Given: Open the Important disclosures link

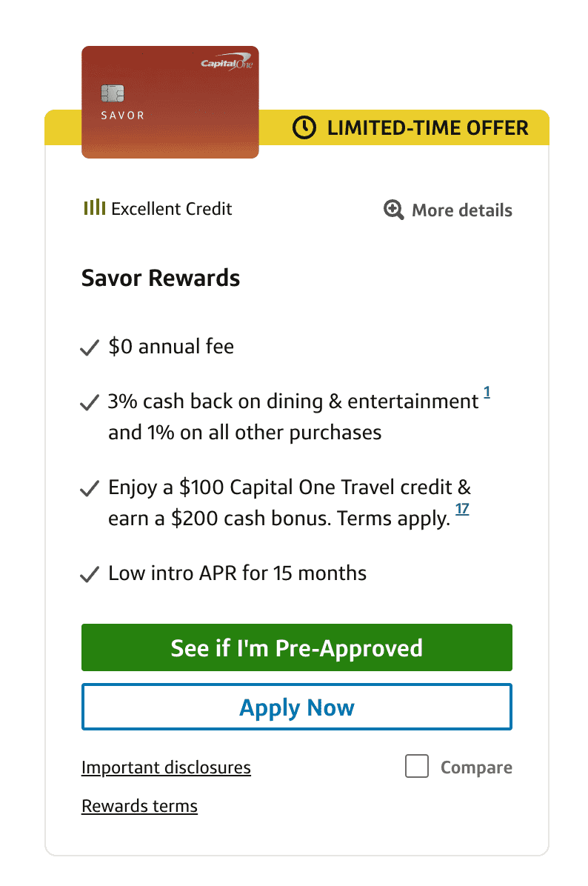Looking at the screenshot, I should (x=166, y=767).
